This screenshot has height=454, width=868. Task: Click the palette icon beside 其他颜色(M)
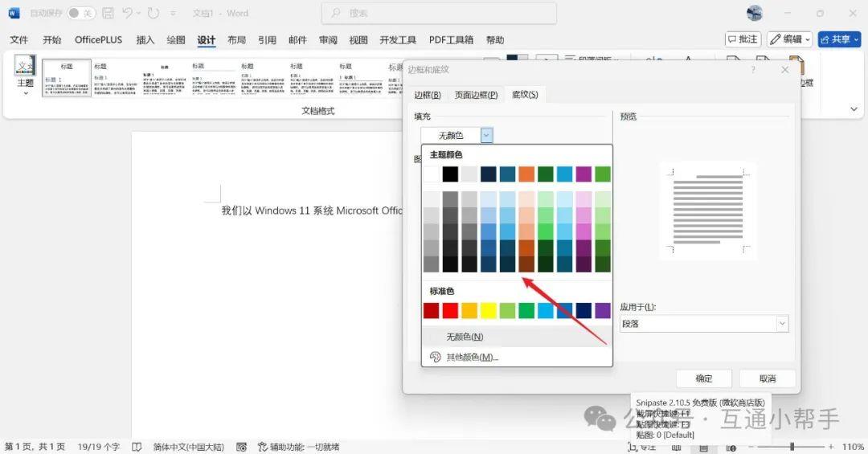[x=435, y=357]
